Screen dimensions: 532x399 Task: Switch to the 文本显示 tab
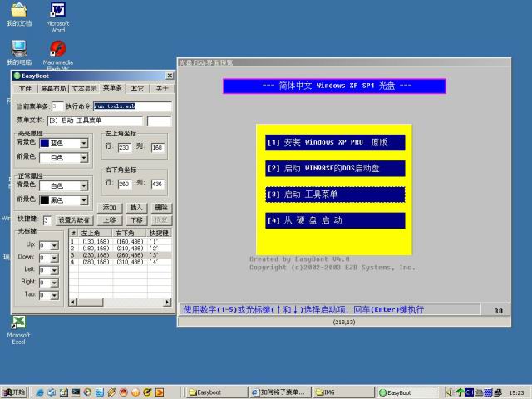85,89
